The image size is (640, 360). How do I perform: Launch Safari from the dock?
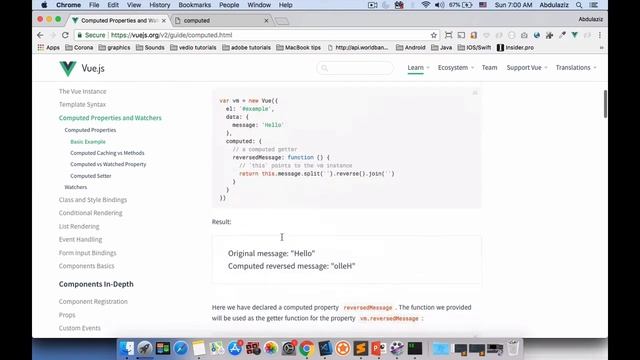point(181,348)
